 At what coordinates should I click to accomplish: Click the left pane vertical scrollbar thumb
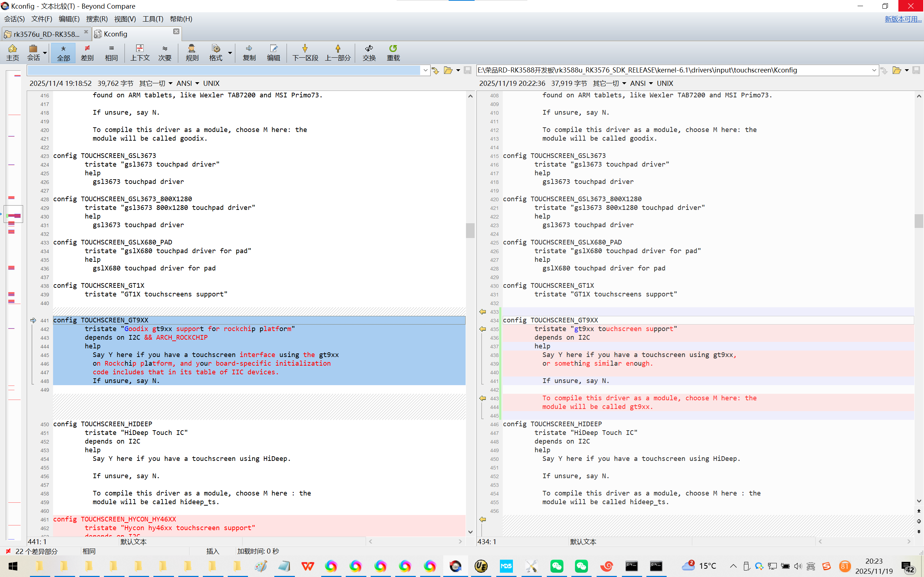(470, 230)
